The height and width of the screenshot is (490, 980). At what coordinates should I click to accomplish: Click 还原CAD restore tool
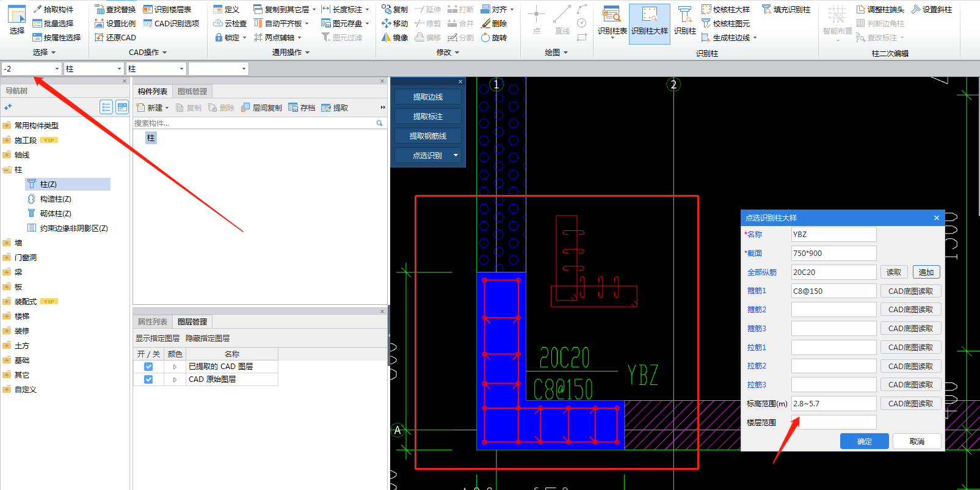coord(115,37)
